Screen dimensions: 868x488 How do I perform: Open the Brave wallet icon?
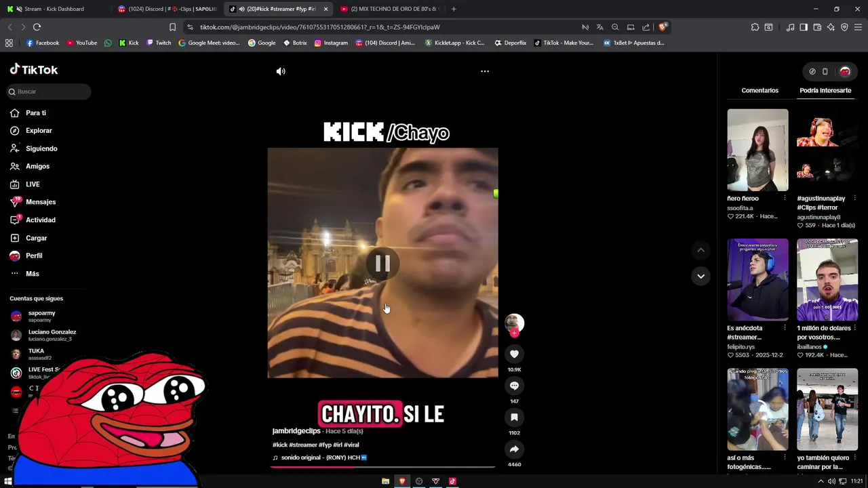pos(817,27)
